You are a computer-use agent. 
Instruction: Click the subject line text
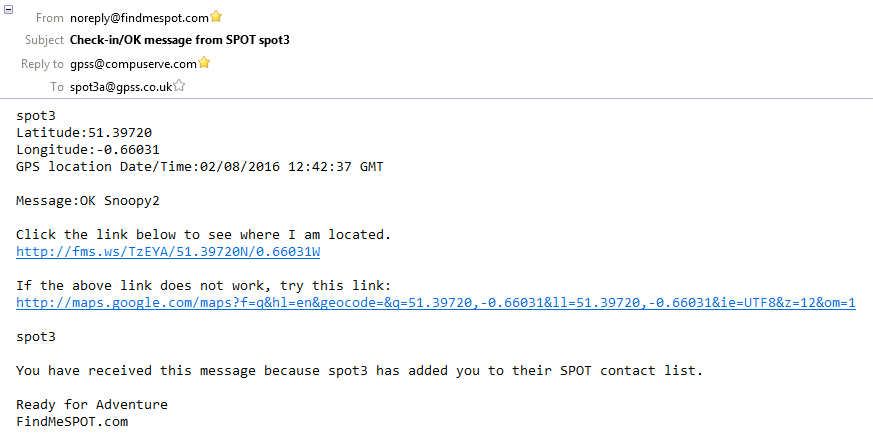tap(180, 40)
